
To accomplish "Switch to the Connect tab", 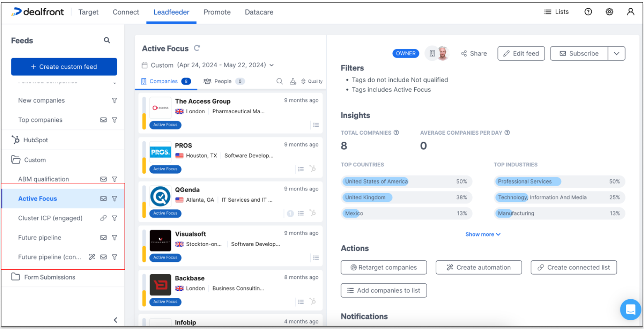I will pos(126,12).
